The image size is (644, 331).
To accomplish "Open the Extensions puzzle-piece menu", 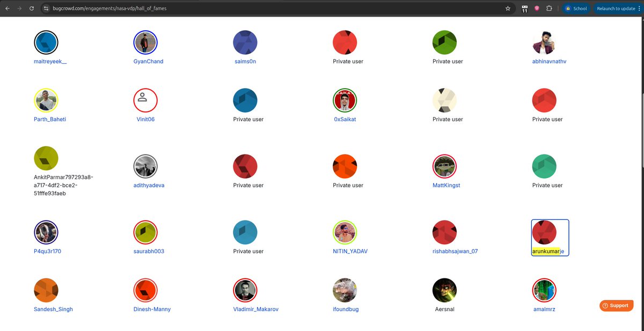I will point(549,9).
